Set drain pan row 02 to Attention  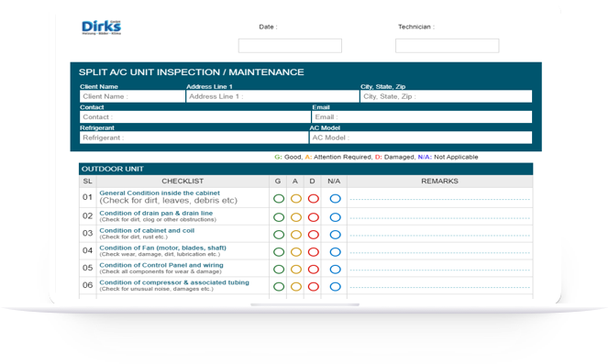296,217
